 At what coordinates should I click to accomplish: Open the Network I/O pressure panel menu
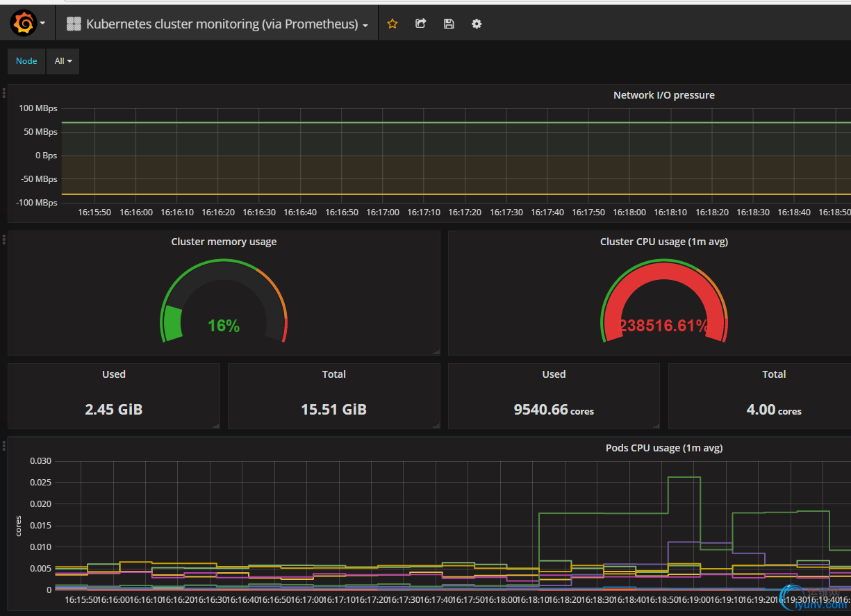pos(663,95)
